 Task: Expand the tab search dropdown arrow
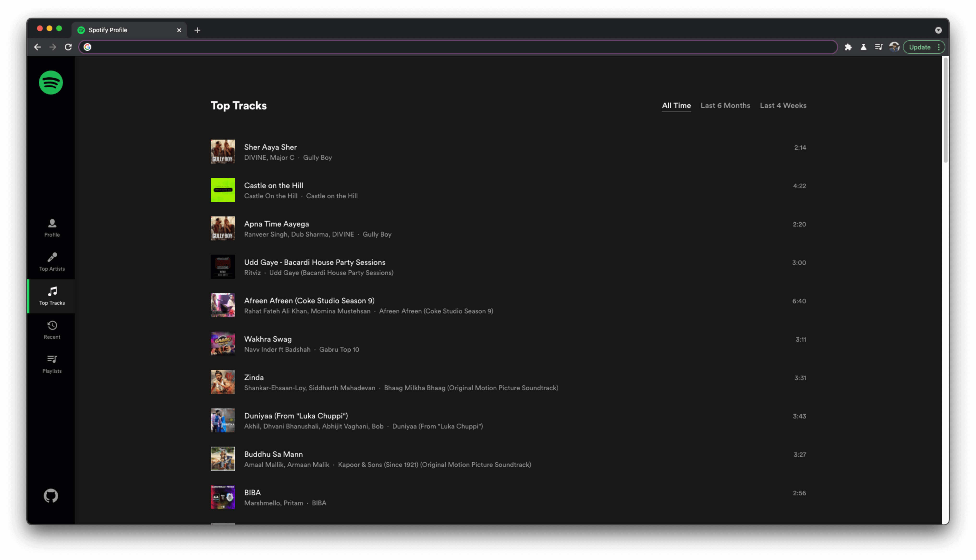(938, 30)
